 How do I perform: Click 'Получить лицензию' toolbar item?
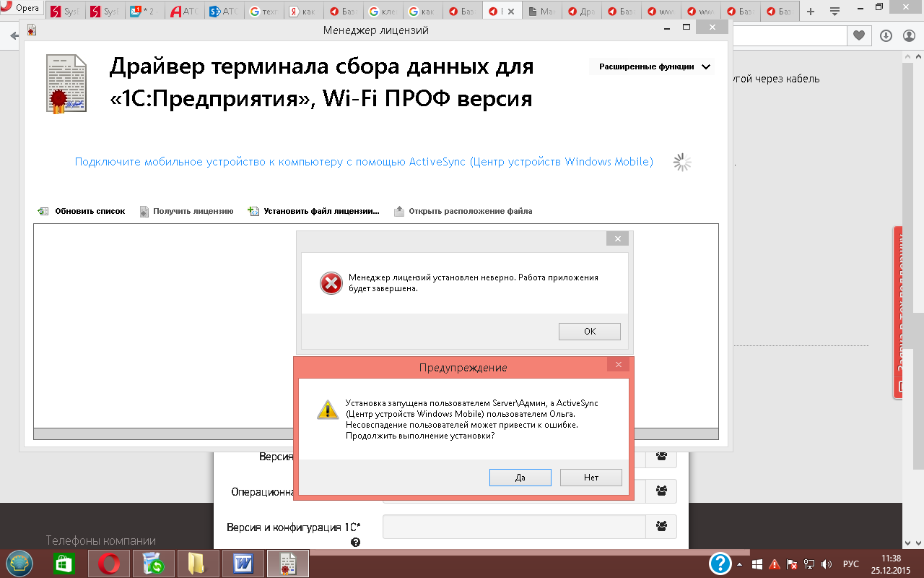pos(186,212)
